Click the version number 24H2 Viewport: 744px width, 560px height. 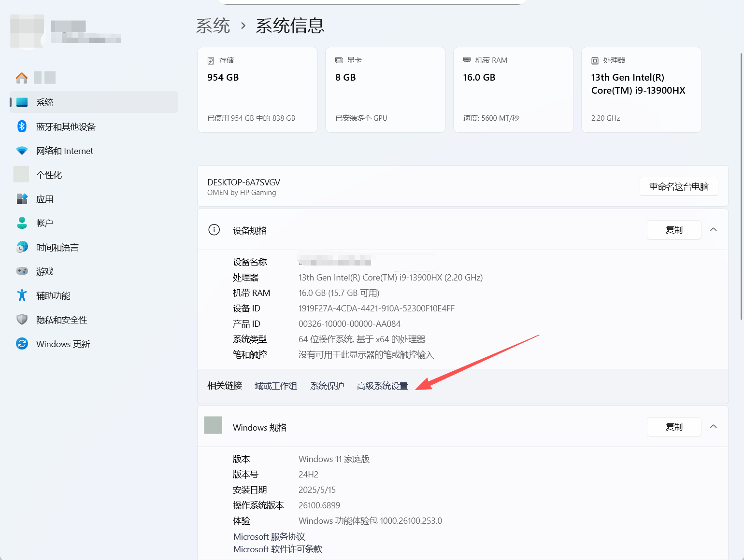(x=308, y=475)
